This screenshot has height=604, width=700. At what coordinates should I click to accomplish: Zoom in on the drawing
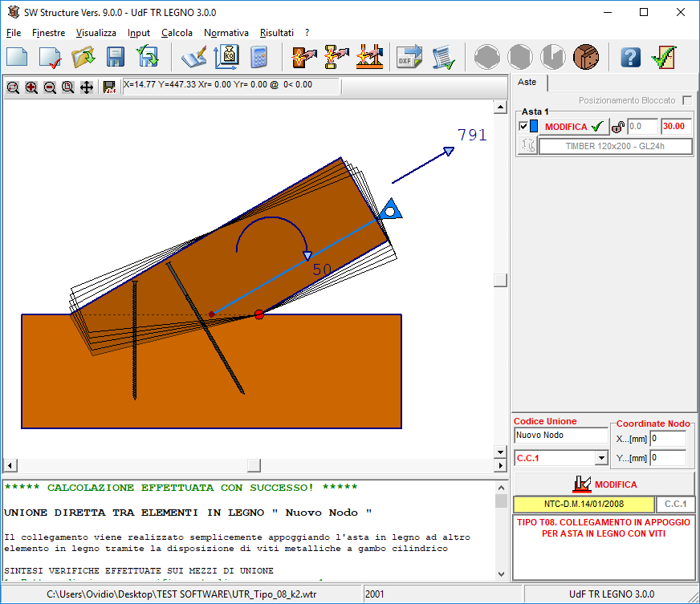31,87
